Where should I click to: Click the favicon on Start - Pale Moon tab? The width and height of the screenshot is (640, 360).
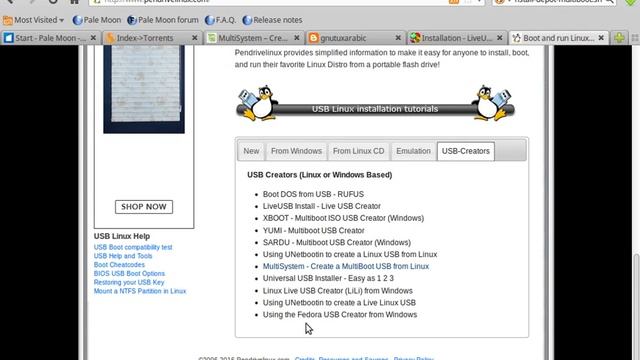[9, 38]
